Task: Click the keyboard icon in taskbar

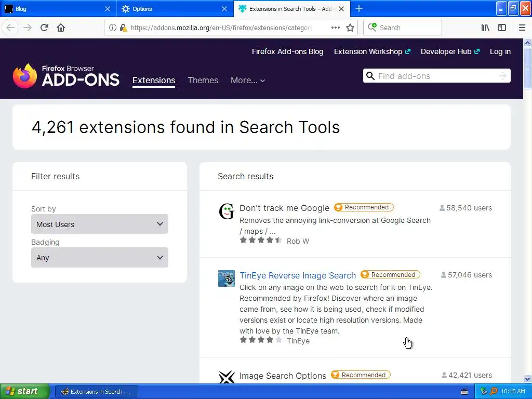Action: 464,392
